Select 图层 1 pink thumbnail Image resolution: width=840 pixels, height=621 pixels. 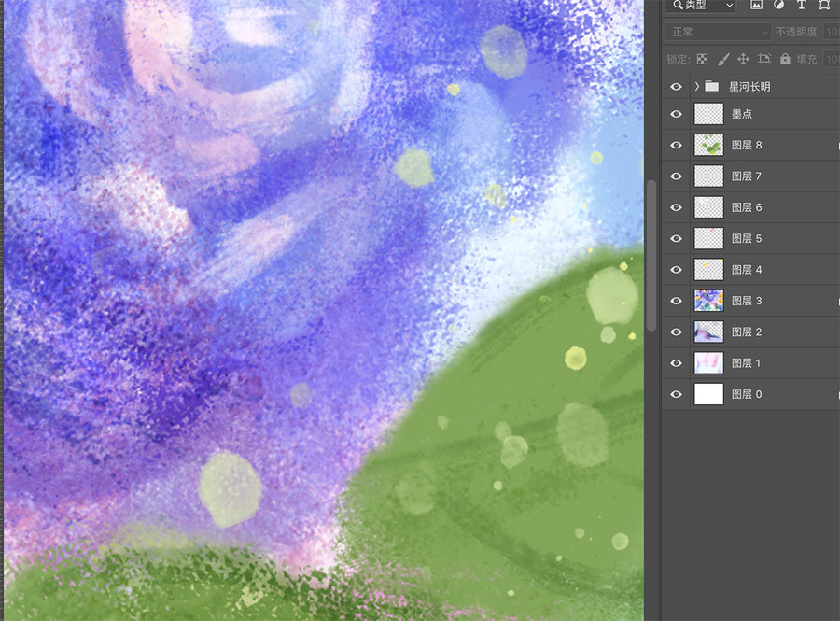click(708, 362)
